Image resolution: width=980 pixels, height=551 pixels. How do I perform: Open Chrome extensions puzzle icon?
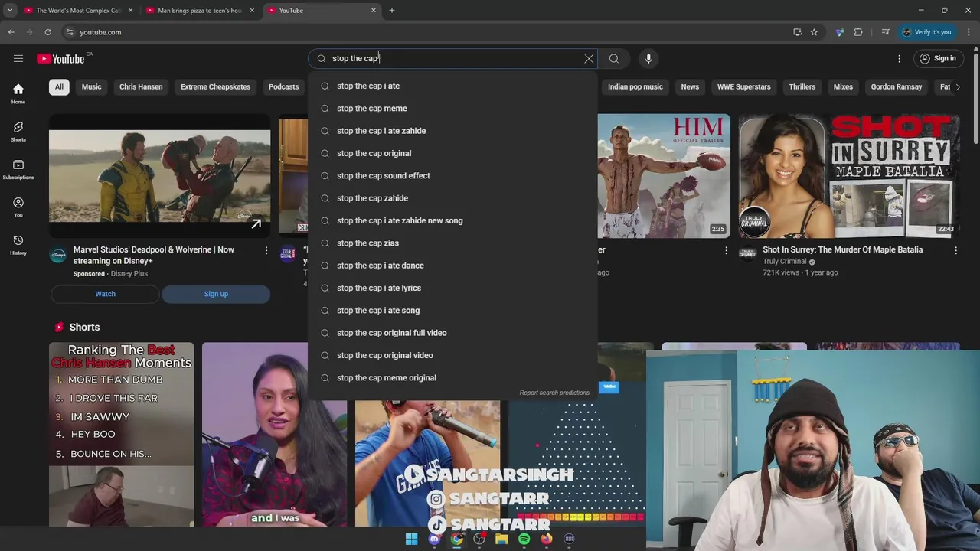click(x=858, y=32)
